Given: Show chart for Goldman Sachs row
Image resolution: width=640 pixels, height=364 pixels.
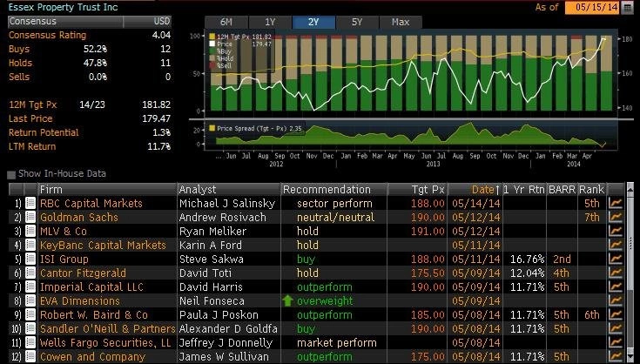Looking at the screenshot, I should [x=615, y=217].
